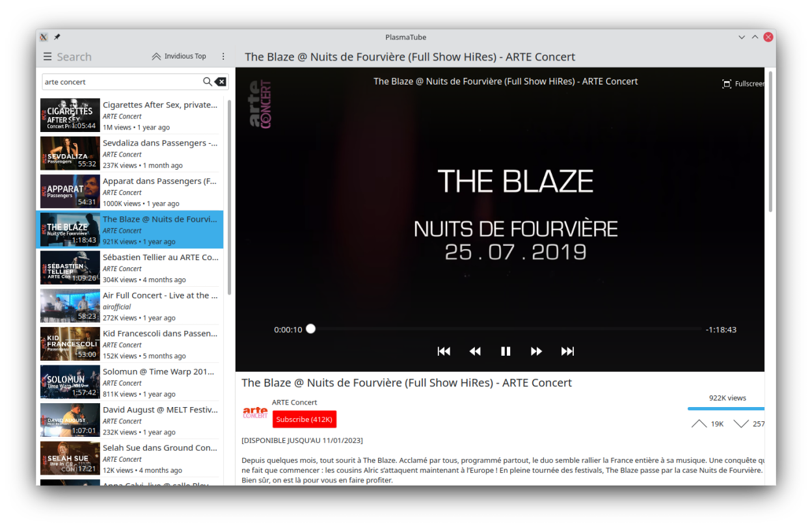Rewind the video playback
812x528 pixels.
(x=475, y=351)
